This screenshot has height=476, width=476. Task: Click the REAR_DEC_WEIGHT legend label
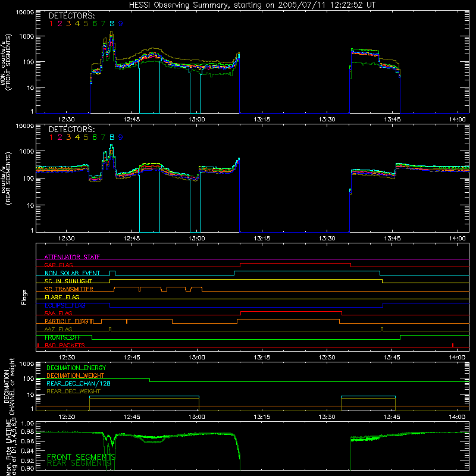coord(73,392)
